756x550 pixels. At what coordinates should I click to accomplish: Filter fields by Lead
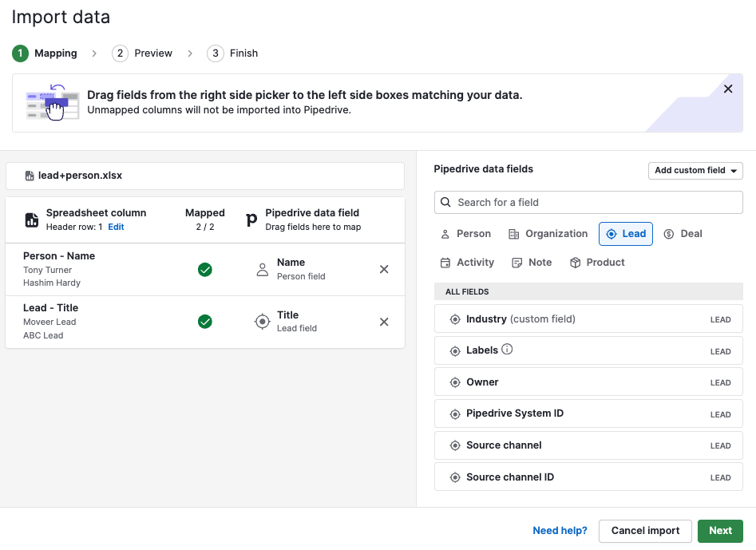click(x=626, y=234)
